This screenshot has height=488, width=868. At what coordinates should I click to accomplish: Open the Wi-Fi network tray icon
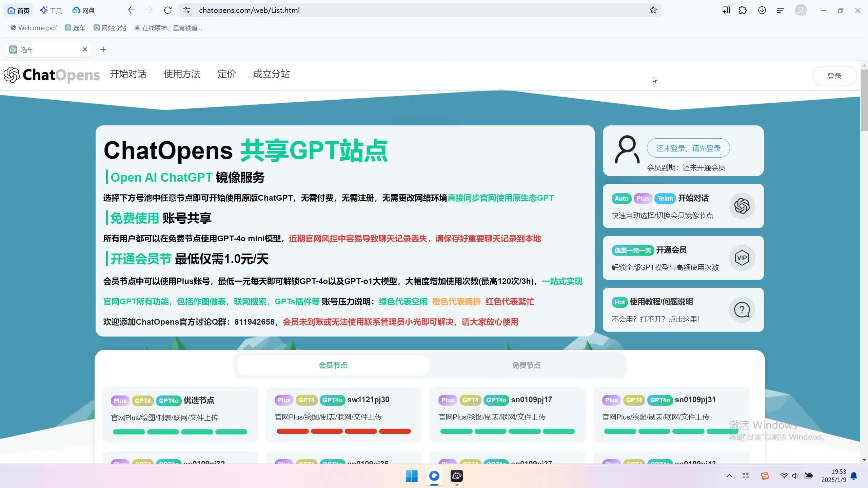784,476
